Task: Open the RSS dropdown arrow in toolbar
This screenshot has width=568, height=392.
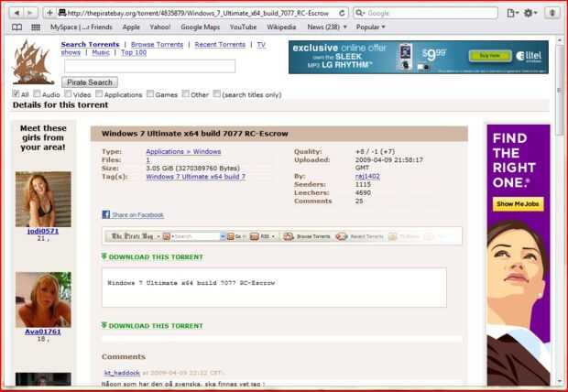Action: pyautogui.click(x=273, y=236)
